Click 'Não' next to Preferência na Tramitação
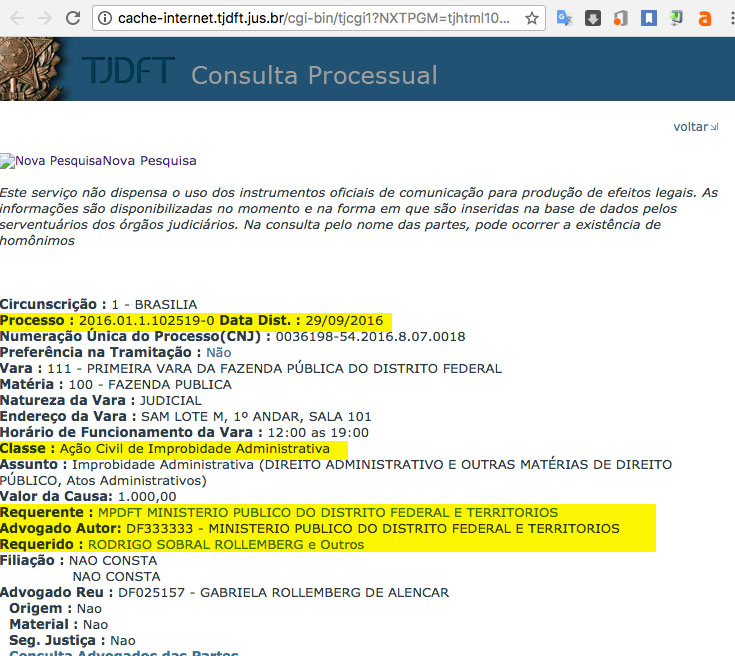Viewport: 735px width, 656px height. click(x=218, y=353)
